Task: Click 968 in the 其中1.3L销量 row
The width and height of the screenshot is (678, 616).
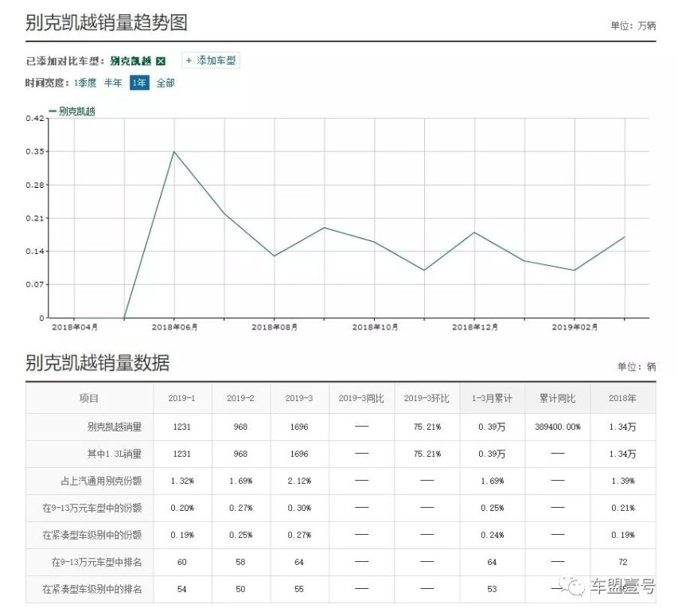Action: (240, 454)
